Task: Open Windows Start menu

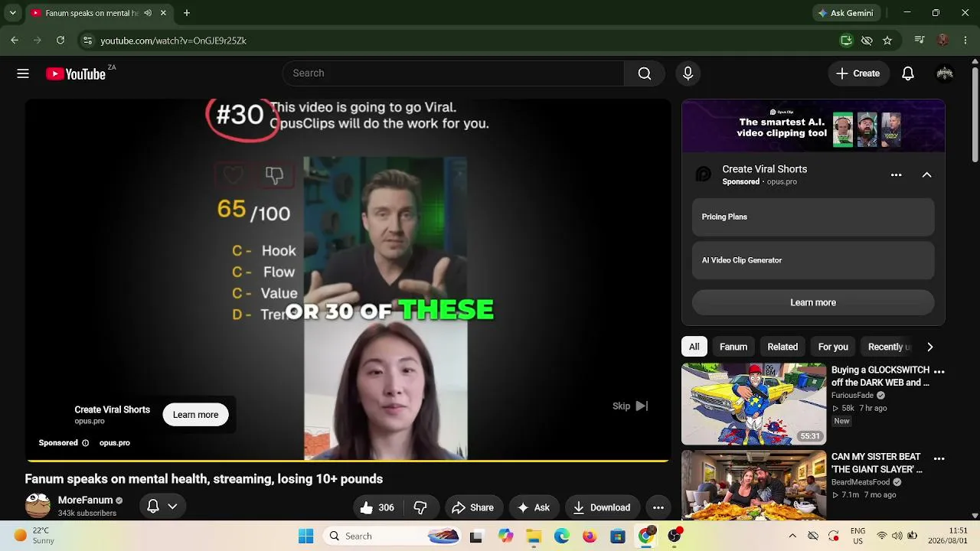Action: click(306, 536)
